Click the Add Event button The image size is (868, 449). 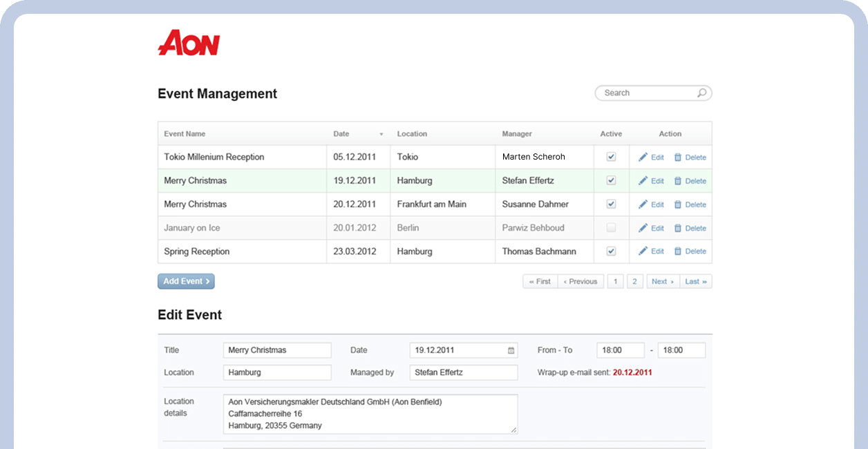[x=186, y=281]
